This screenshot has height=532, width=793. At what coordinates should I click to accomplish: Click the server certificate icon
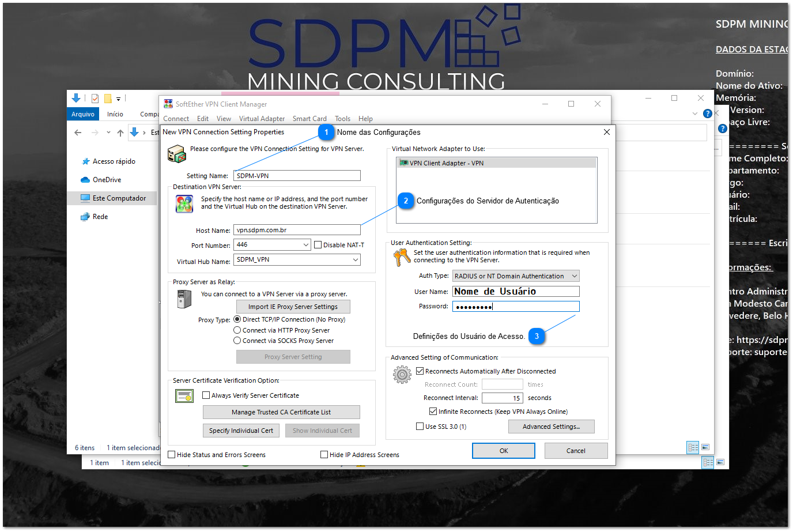tap(184, 397)
